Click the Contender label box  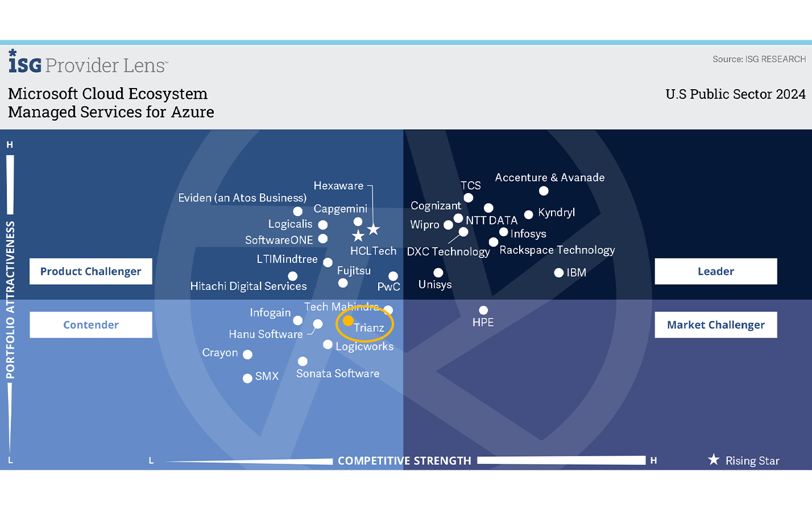[x=91, y=325]
